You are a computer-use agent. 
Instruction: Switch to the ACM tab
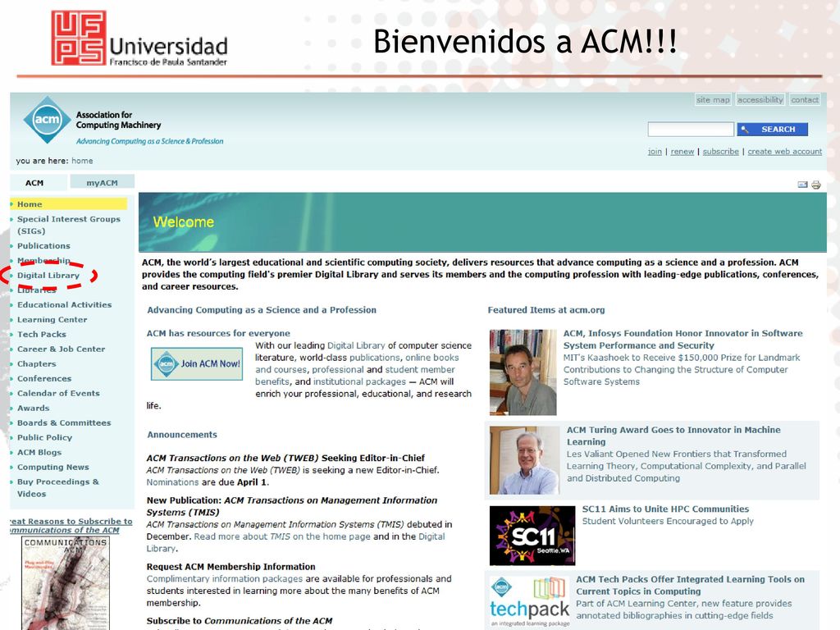pos(34,183)
